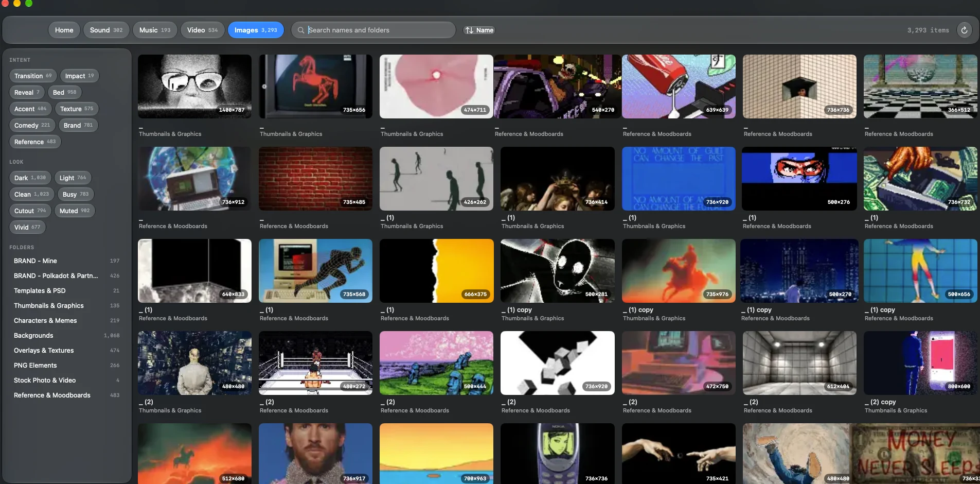Select the Images tab
980x484 pixels.
pos(256,30)
